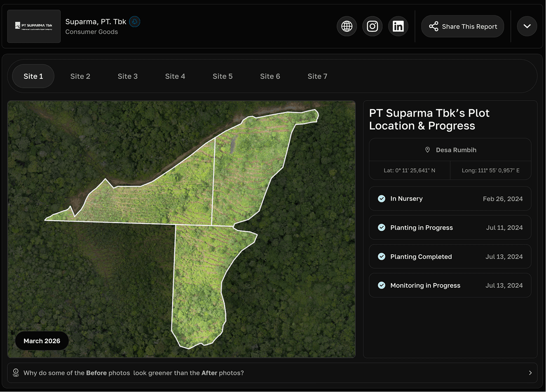Open the Site 4 tab
Viewport: 546px width, 392px height.
(175, 76)
